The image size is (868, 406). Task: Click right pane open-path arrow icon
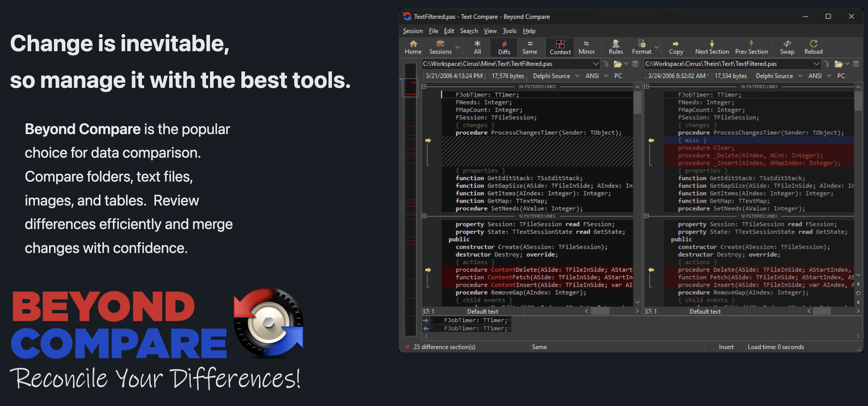(x=826, y=64)
